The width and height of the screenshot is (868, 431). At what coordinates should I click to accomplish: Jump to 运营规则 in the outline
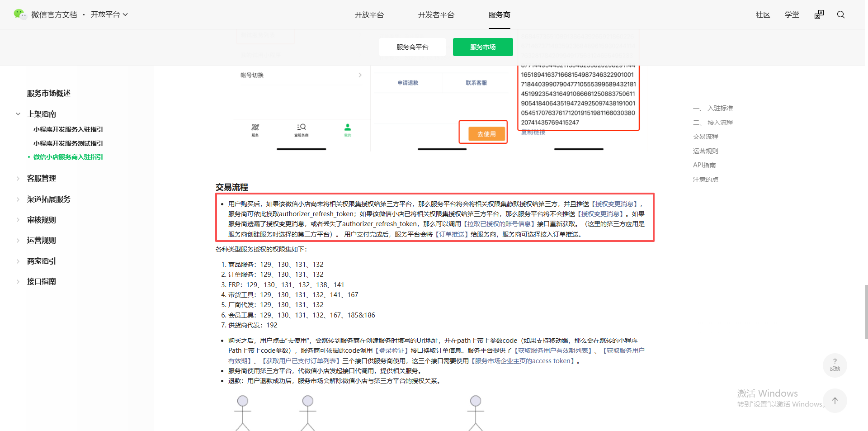(x=706, y=151)
